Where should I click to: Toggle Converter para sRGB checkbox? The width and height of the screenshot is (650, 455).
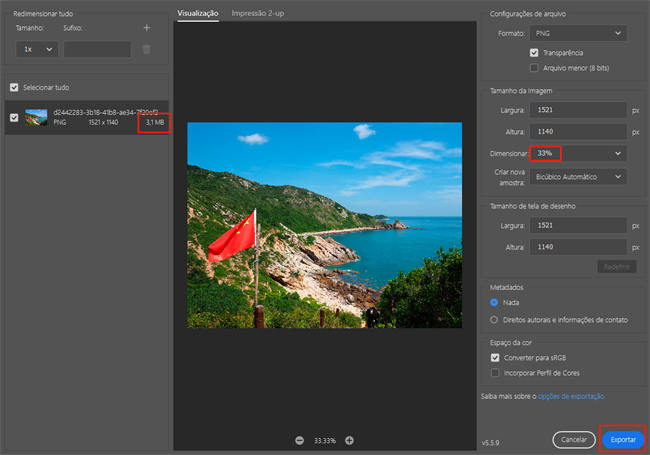pyautogui.click(x=495, y=358)
